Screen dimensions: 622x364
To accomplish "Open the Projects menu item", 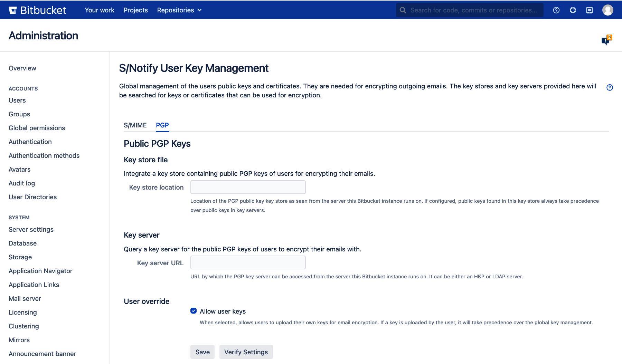I will coord(135,10).
